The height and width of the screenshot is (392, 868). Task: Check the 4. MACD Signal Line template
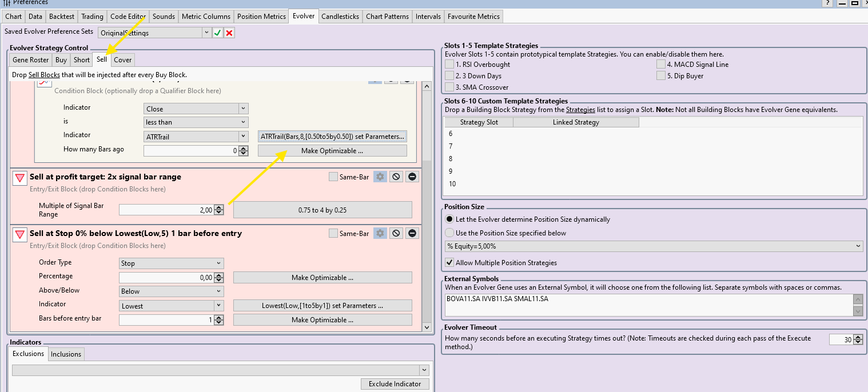661,65
